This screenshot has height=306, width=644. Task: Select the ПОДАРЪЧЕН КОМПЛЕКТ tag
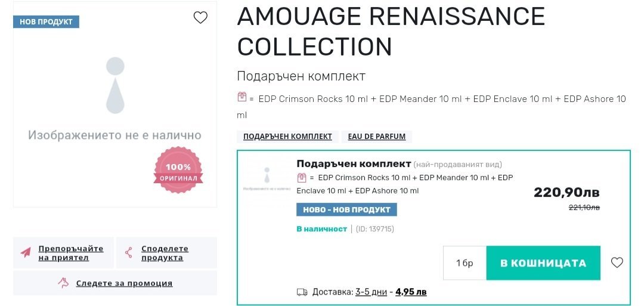[287, 137]
